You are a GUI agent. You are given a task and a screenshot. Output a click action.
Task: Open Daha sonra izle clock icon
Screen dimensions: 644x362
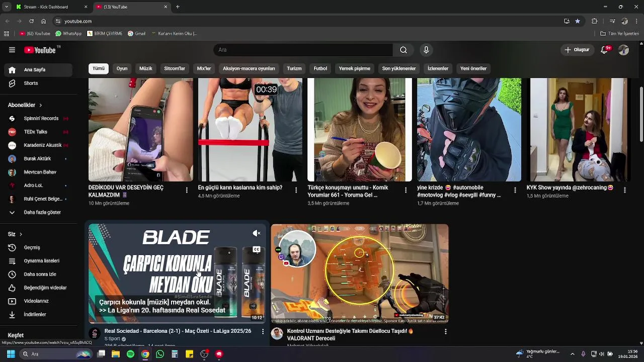(x=12, y=275)
